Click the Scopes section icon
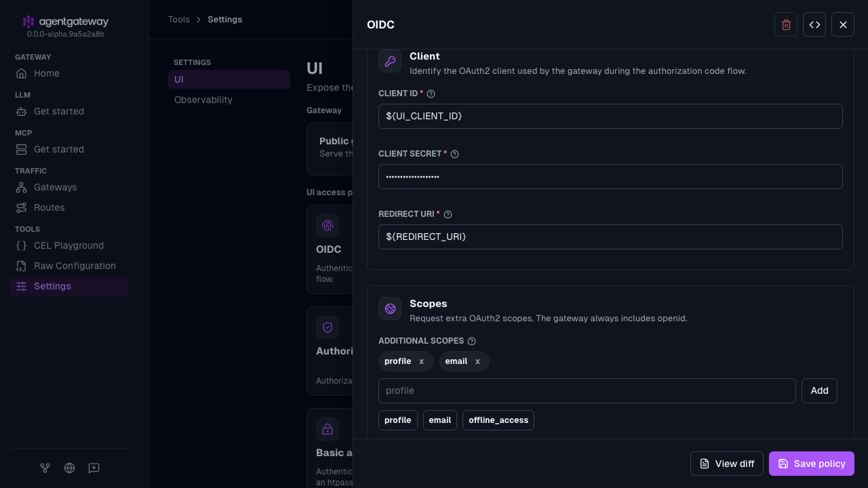 [x=390, y=308]
